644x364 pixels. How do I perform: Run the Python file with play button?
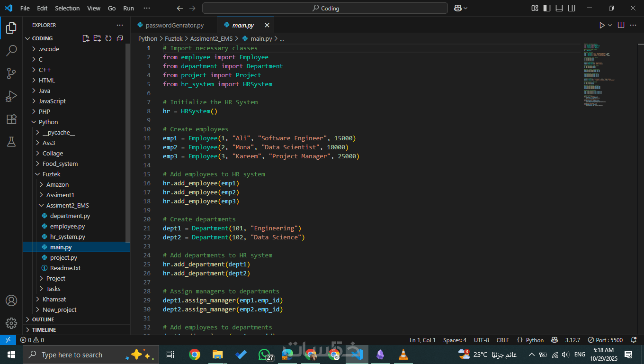click(x=602, y=25)
